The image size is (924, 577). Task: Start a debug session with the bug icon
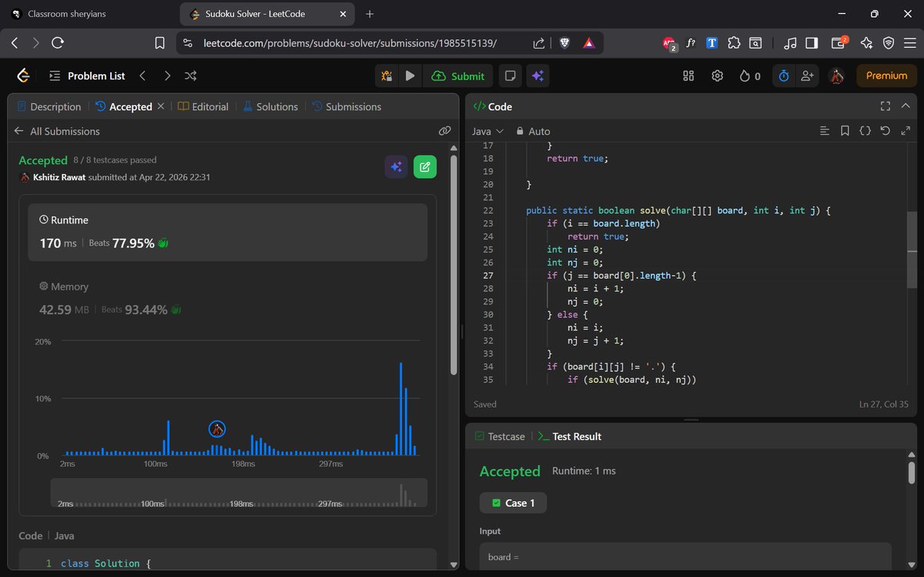[x=386, y=75]
